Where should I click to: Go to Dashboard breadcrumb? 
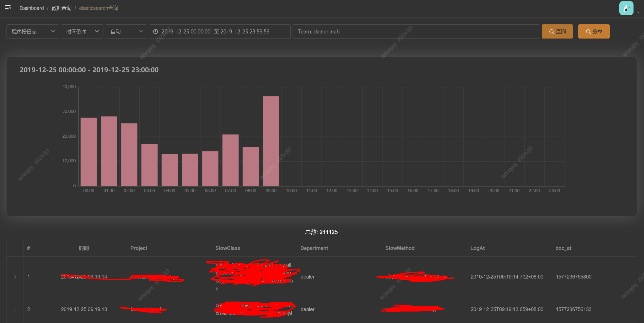click(31, 8)
